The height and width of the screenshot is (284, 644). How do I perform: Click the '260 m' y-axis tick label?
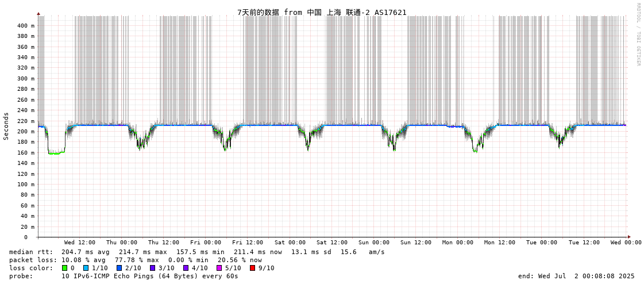(x=26, y=100)
